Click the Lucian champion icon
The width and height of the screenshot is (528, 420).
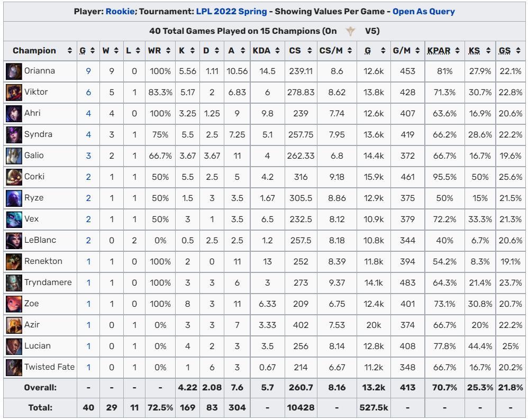coord(14,346)
